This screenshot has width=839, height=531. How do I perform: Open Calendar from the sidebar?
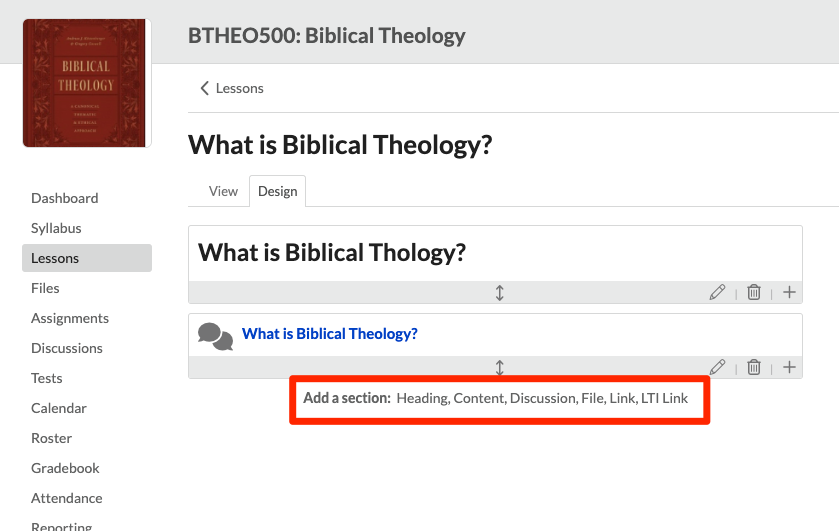[x=59, y=408]
